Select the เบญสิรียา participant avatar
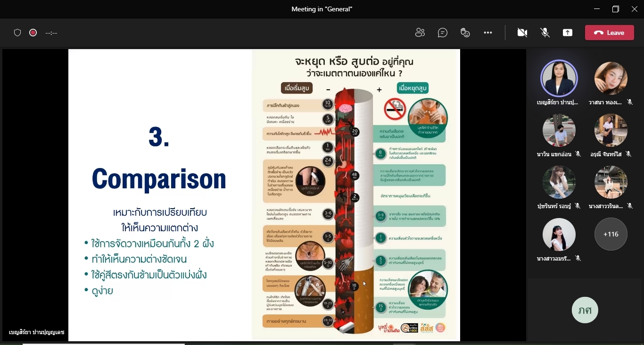Image resolution: width=644 pixels, height=345 pixels. point(559,78)
